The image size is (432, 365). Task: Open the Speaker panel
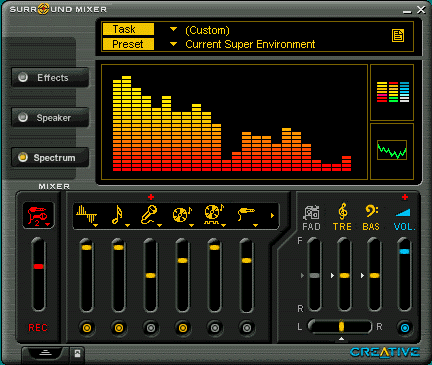pyautogui.click(x=50, y=117)
